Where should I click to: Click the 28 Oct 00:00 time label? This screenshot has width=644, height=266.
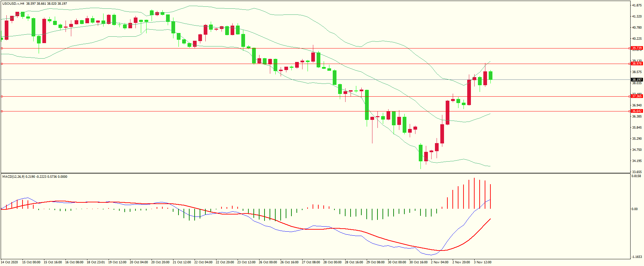(332, 262)
